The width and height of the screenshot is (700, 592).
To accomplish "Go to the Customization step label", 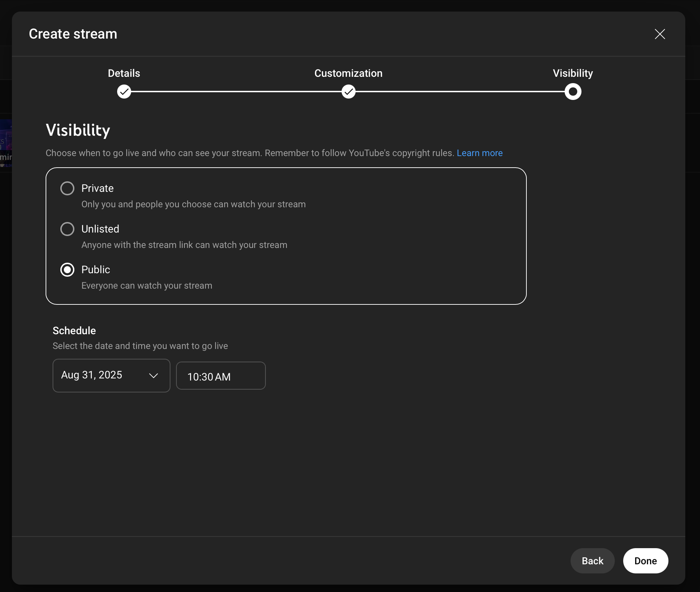I will click(x=348, y=73).
